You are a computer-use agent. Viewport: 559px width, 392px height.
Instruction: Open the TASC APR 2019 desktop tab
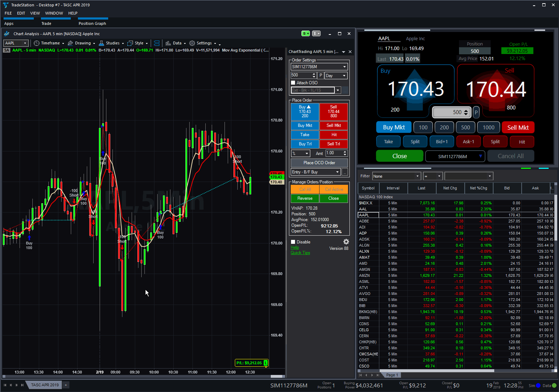pos(45,385)
